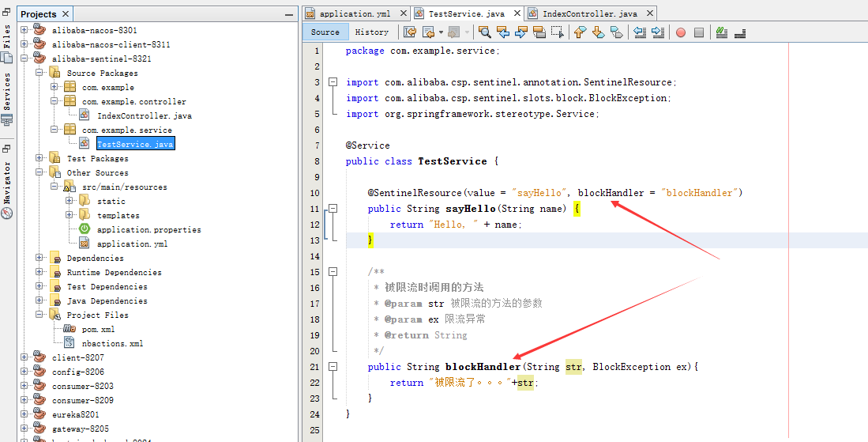
Task: Expand the Test Packages node
Action: point(39,158)
